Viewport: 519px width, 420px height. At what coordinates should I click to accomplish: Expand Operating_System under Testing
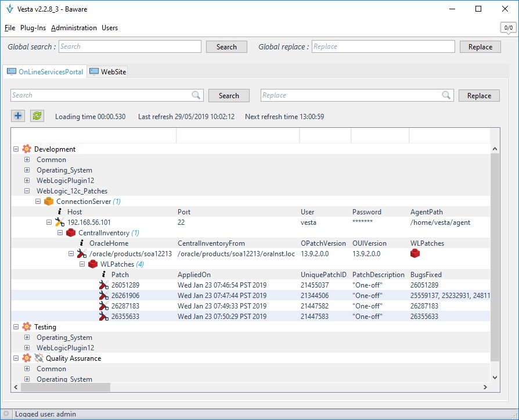27,338
